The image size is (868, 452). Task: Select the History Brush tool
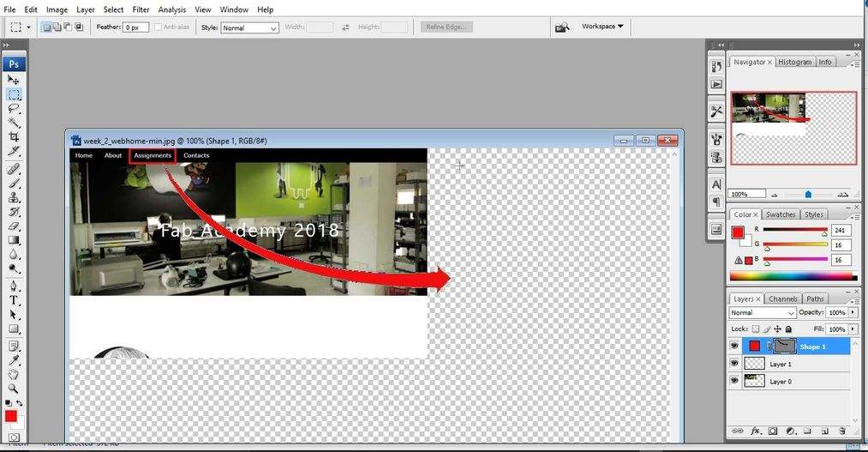pyautogui.click(x=14, y=212)
